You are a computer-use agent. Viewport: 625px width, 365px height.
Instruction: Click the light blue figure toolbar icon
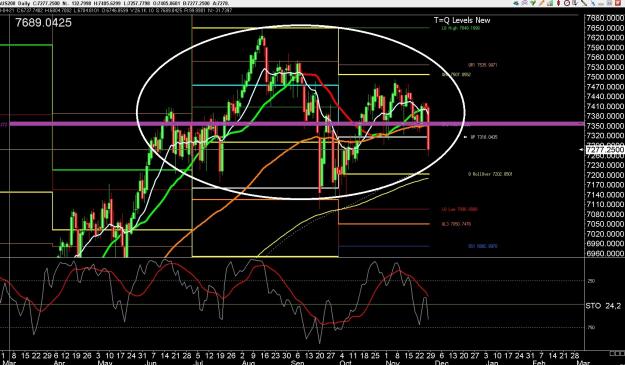click(x=593, y=3)
